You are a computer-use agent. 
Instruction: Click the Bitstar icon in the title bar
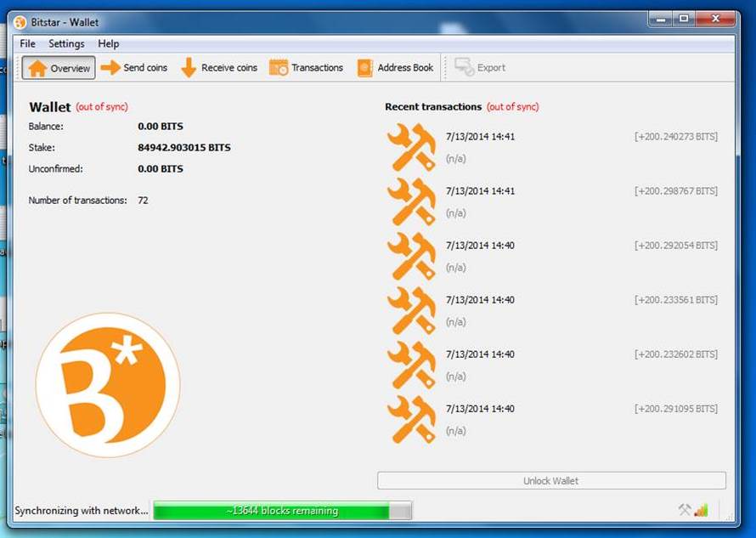tap(20, 22)
